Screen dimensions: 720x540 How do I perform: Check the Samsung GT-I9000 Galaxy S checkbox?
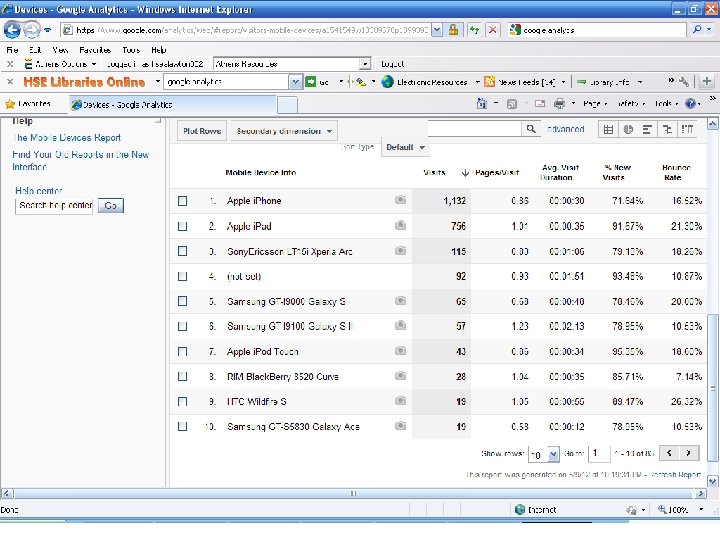[x=182, y=301]
